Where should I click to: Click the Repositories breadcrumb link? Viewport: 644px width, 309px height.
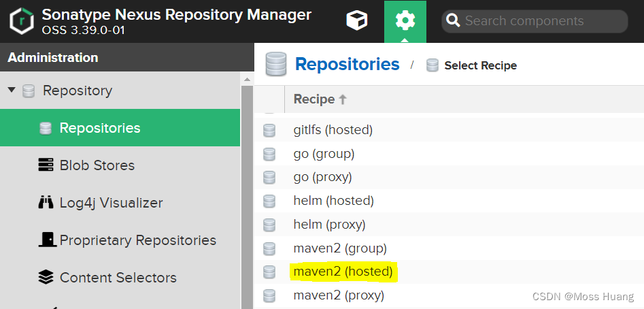click(347, 65)
